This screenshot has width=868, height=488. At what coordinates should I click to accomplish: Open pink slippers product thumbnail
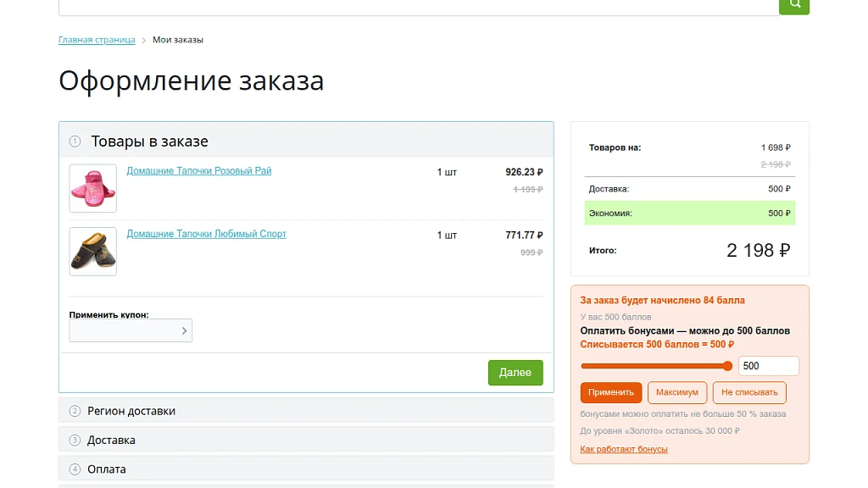(x=93, y=188)
